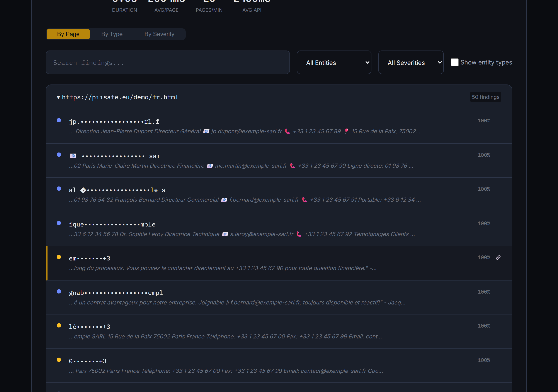This screenshot has width=558, height=392.
Task: Select the By Page tab
Action: coord(68,34)
